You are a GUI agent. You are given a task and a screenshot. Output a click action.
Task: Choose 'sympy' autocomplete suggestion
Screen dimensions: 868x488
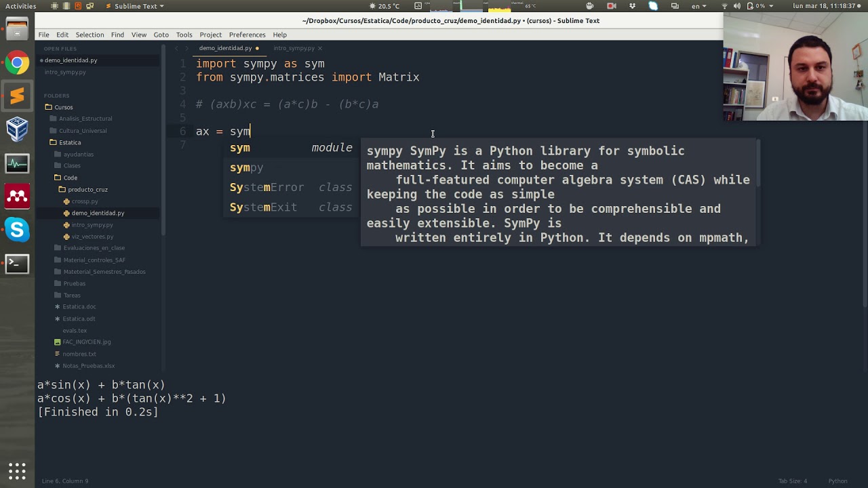[x=292, y=167]
